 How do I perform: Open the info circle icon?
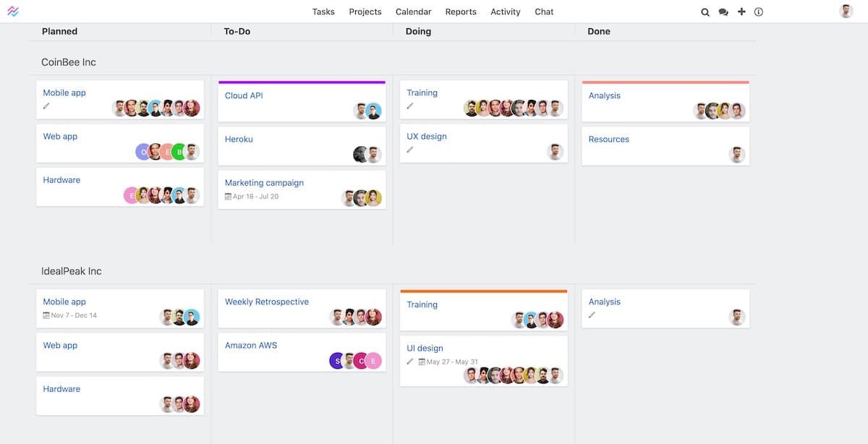point(759,12)
